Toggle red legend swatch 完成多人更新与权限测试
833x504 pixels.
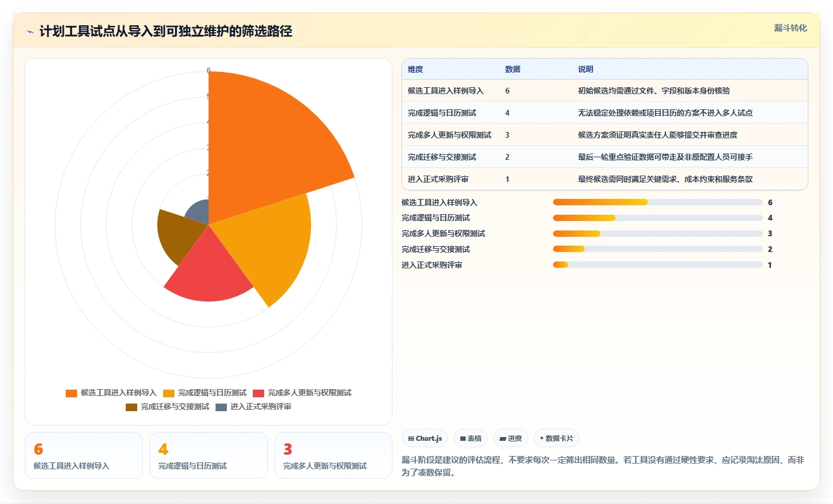[258, 393]
